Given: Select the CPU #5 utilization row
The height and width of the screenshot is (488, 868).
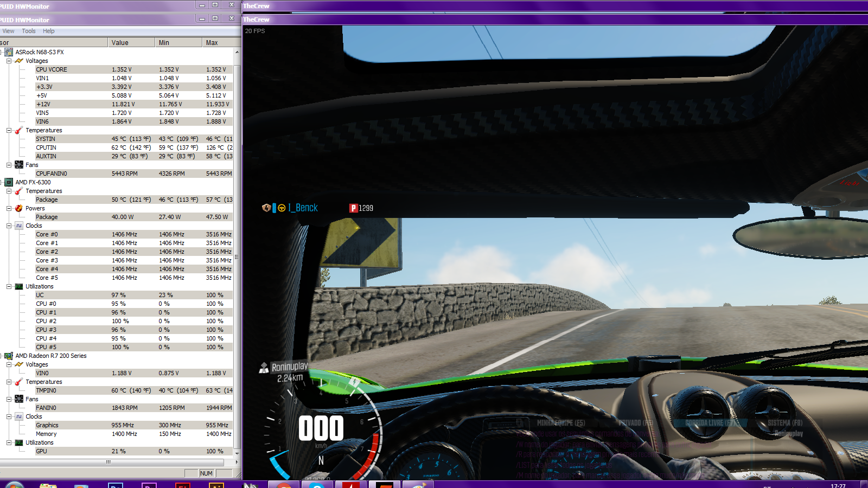Looking at the screenshot, I should (134, 347).
